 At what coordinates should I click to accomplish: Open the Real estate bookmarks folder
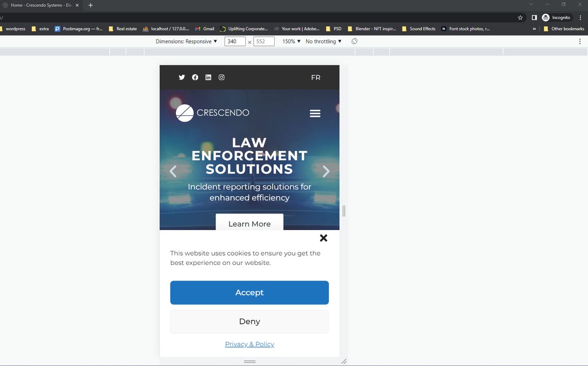coord(123,28)
